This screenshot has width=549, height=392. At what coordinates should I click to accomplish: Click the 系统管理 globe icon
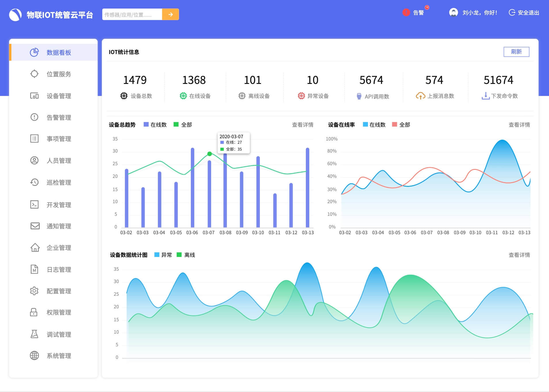(x=34, y=356)
